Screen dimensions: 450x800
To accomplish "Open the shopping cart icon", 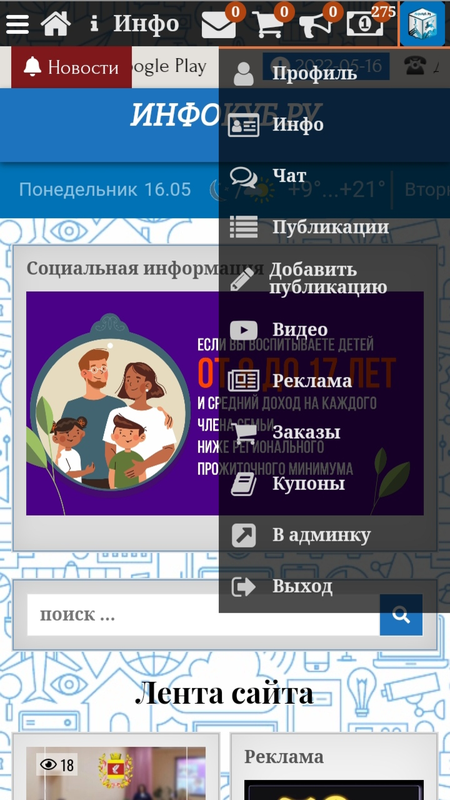I will click(x=269, y=24).
